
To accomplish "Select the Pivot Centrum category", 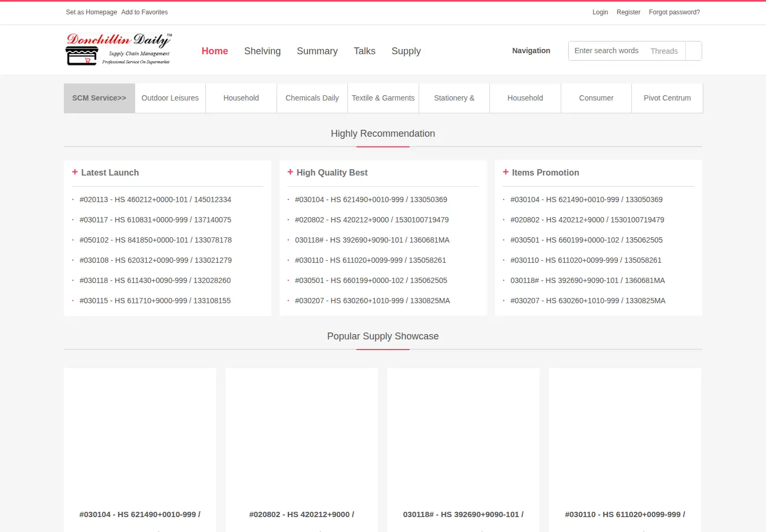I will click(667, 98).
